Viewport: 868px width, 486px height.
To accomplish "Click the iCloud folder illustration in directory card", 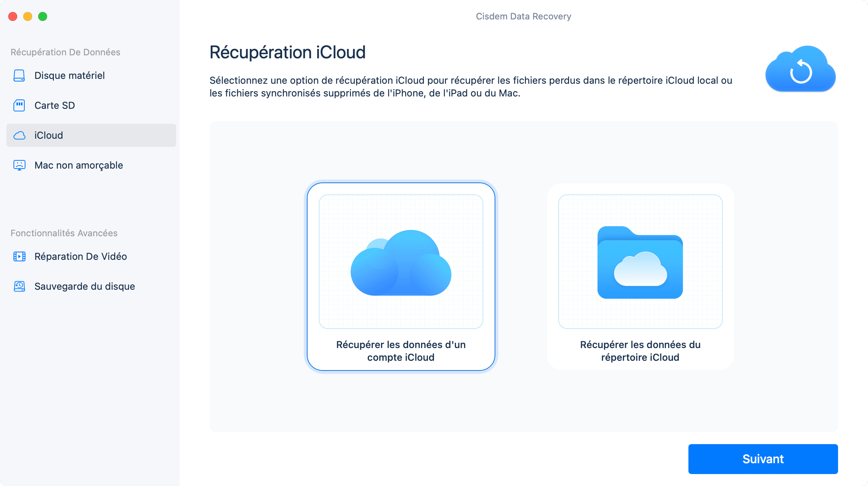I will (640, 262).
